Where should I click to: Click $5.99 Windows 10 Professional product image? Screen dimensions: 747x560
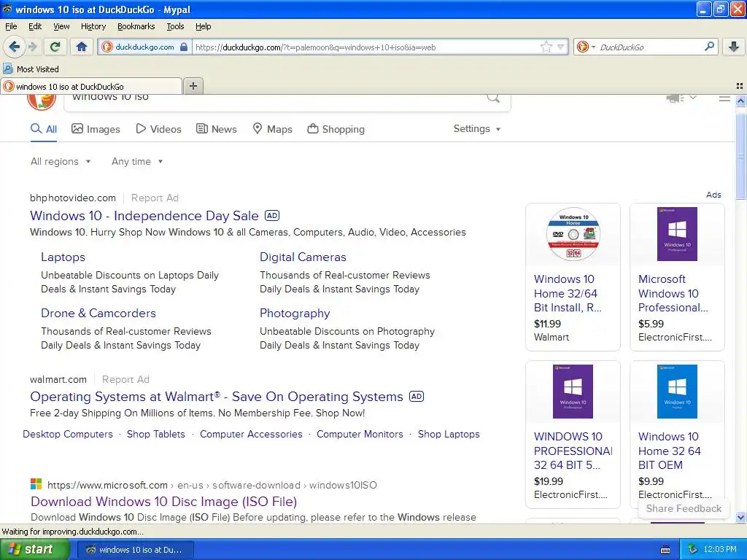[x=677, y=234]
